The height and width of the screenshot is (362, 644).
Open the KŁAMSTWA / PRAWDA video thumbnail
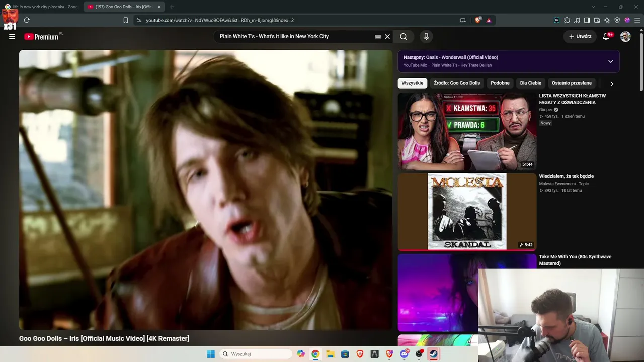(467, 131)
